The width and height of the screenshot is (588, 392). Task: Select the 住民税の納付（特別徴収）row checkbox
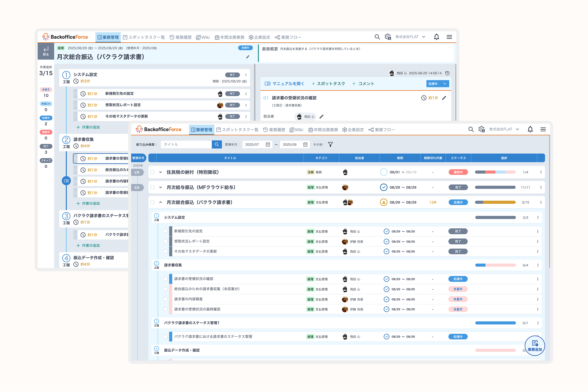[153, 172]
